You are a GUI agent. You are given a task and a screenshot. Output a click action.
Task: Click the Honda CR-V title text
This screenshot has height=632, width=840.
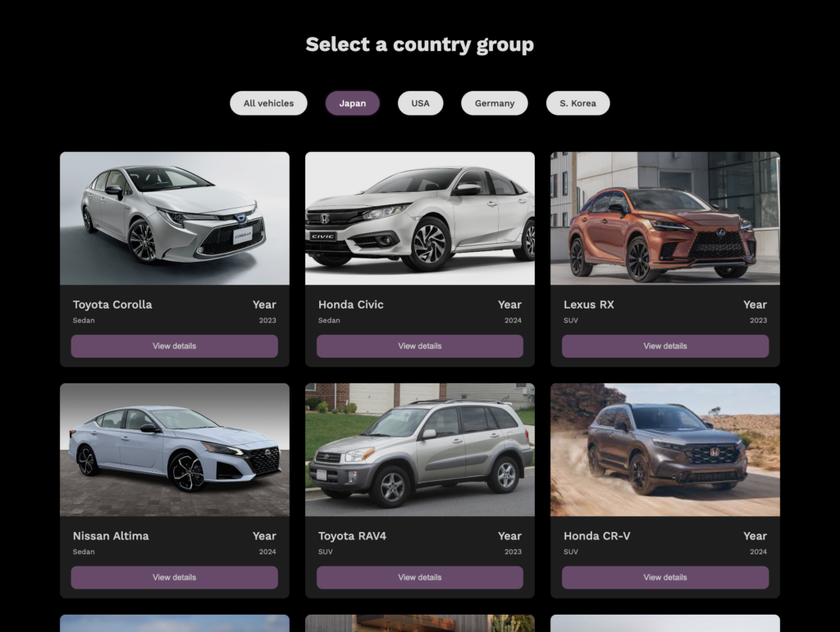[597, 536]
